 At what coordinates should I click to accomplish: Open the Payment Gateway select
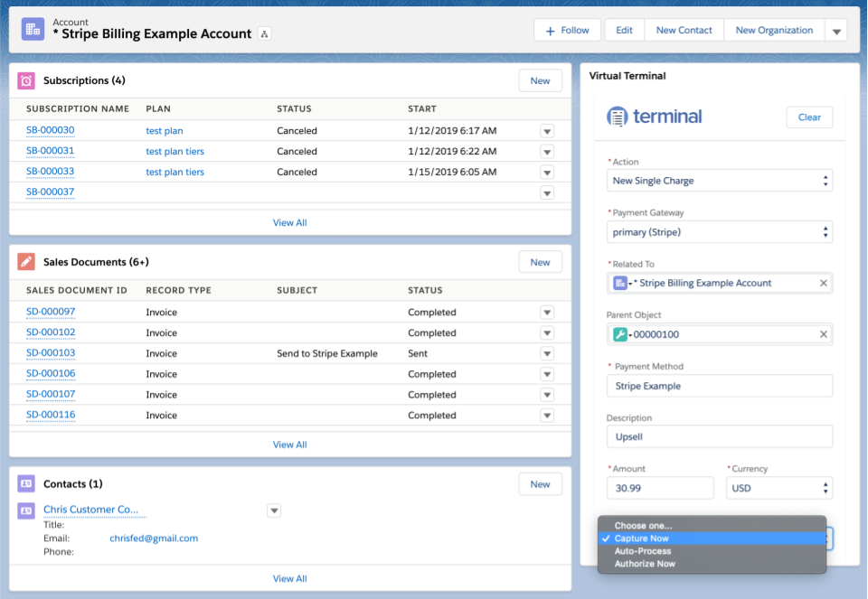[x=720, y=232]
